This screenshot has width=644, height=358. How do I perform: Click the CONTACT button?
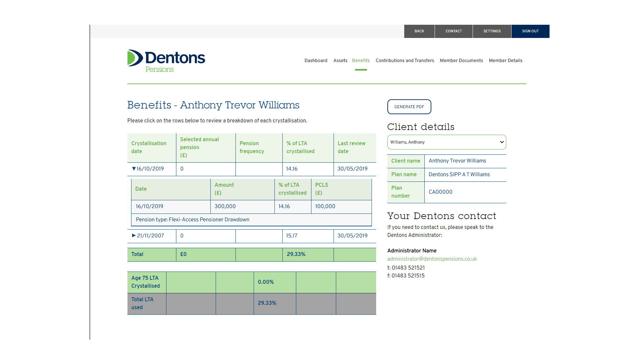(x=453, y=31)
